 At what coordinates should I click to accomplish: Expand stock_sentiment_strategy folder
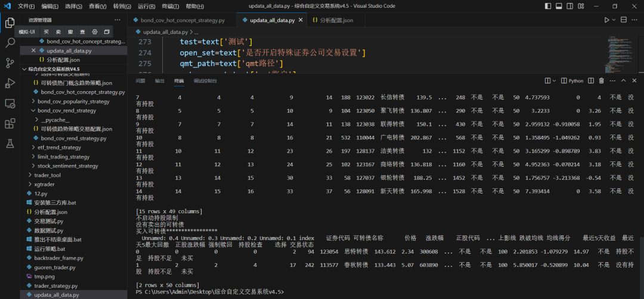[x=64, y=166]
